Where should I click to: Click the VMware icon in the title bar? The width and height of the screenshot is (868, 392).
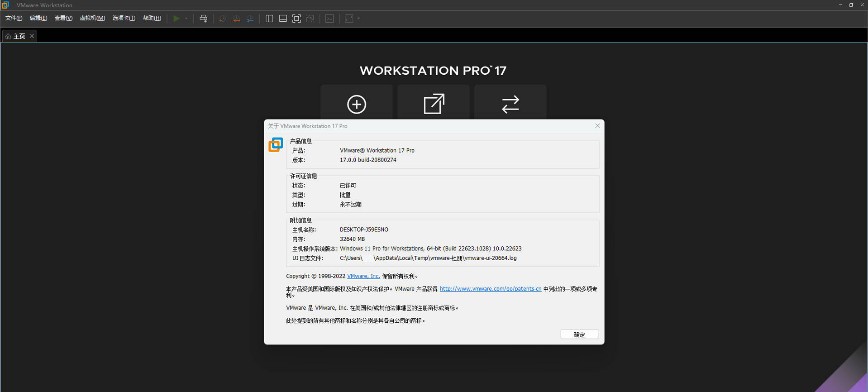click(5, 5)
